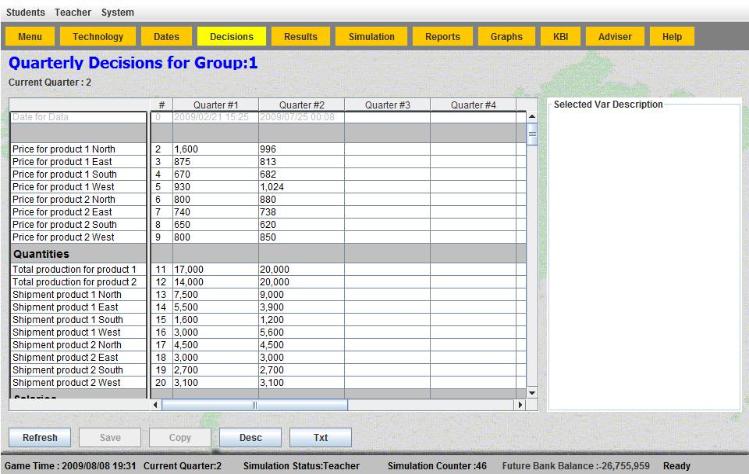Click the Quarter #3 column header

(x=387, y=104)
